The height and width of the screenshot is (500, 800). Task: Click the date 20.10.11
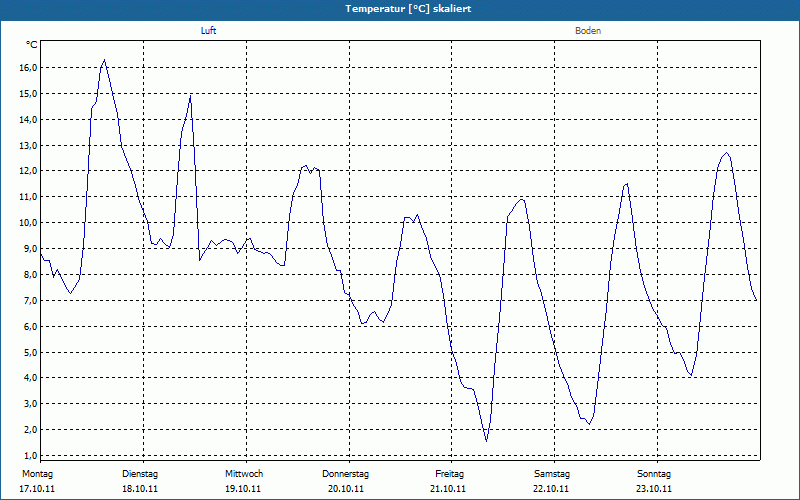[x=346, y=489]
